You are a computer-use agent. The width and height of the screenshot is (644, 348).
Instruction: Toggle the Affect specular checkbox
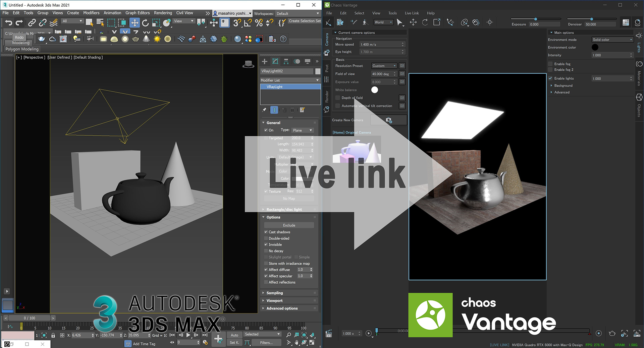tap(266, 276)
